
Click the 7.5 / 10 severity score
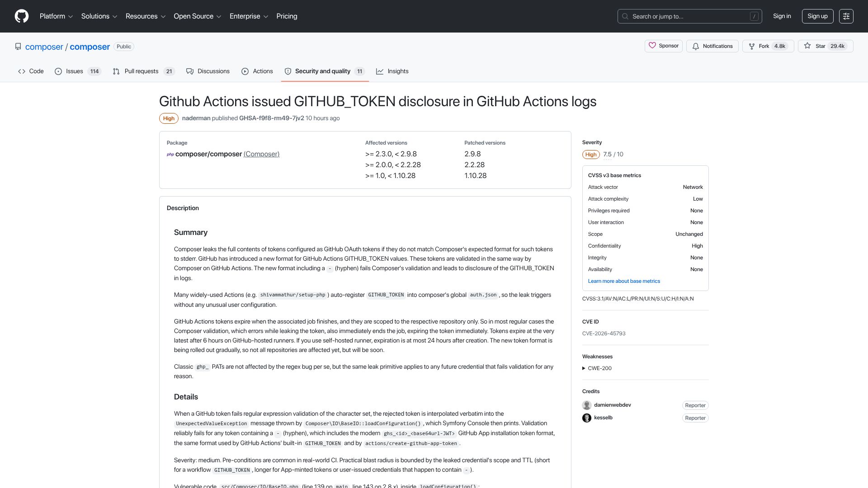click(613, 155)
